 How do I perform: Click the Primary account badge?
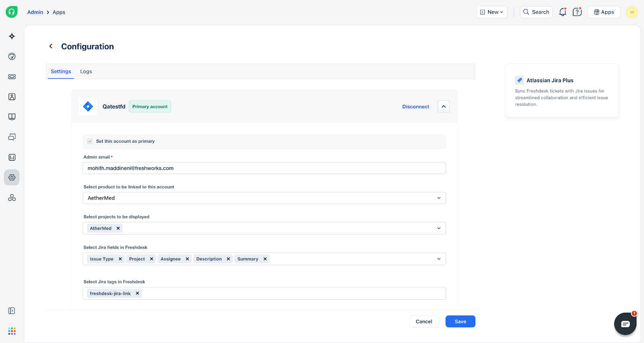[150, 106]
